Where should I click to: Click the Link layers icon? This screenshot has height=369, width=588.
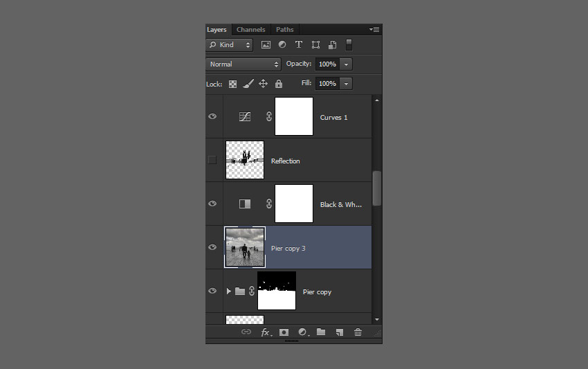[246, 332]
